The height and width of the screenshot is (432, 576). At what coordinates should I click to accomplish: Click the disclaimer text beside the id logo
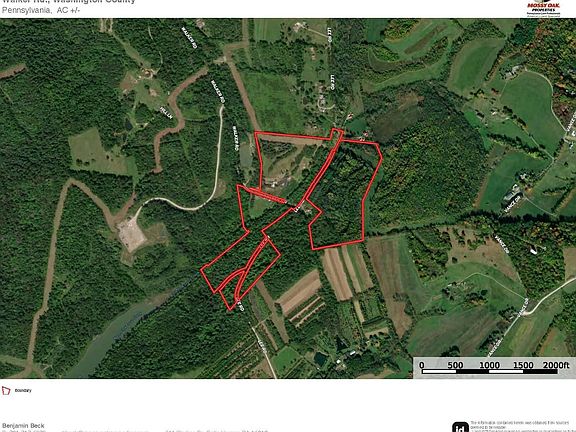pyautogui.click(x=523, y=427)
